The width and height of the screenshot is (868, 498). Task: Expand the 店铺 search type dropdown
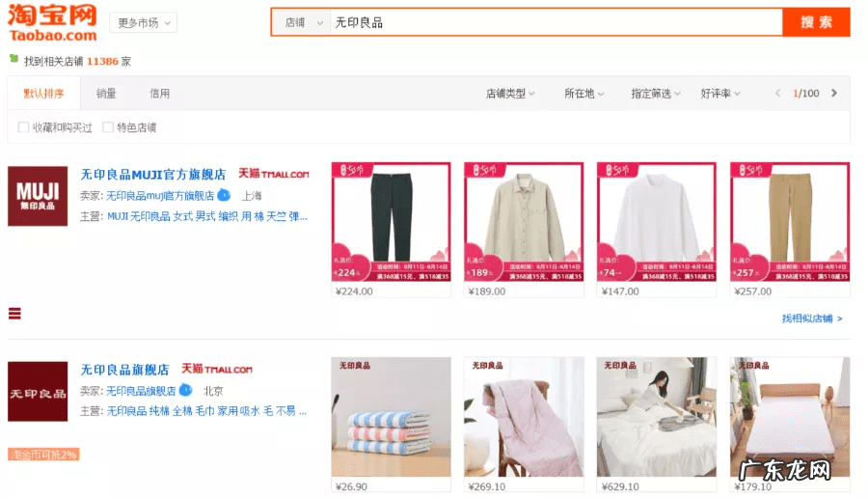point(302,23)
